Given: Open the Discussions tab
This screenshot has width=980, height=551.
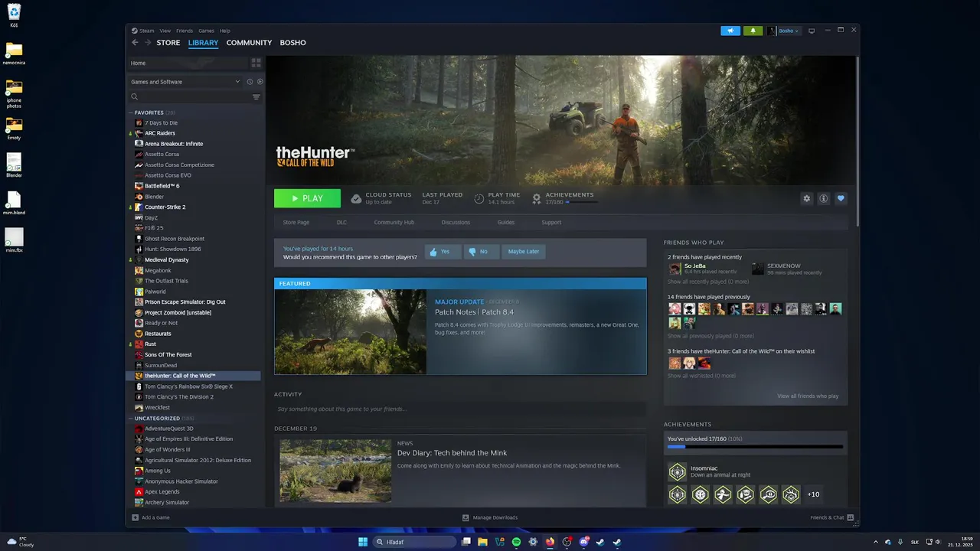Looking at the screenshot, I should click(456, 223).
